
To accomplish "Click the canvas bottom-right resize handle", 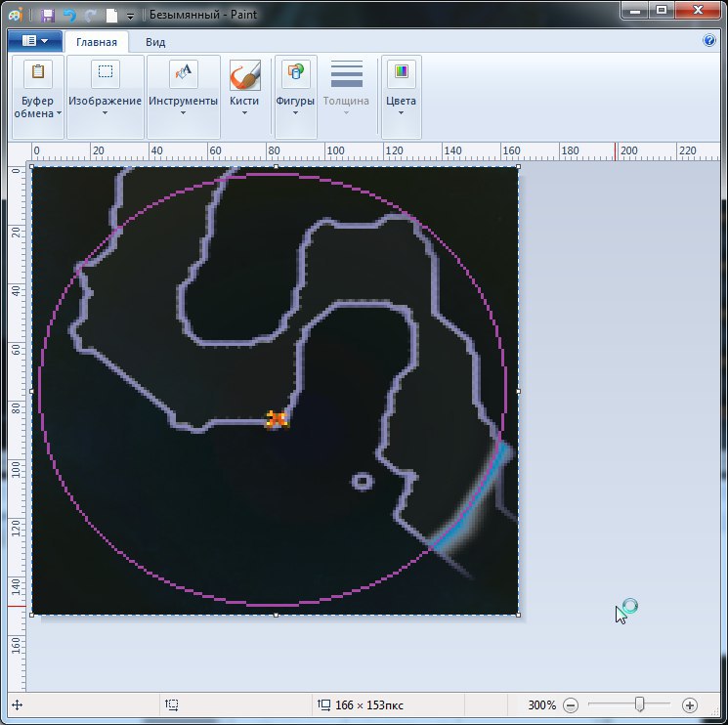I will click(518, 615).
